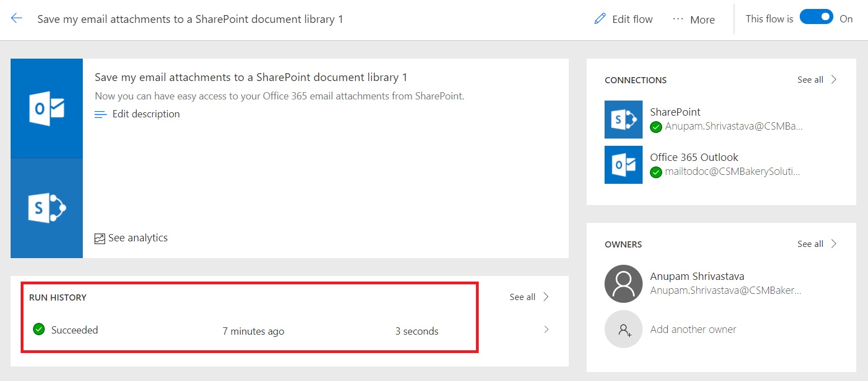The height and width of the screenshot is (381, 868).
Task: Click See all in Connections
Action: coord(810,80)
